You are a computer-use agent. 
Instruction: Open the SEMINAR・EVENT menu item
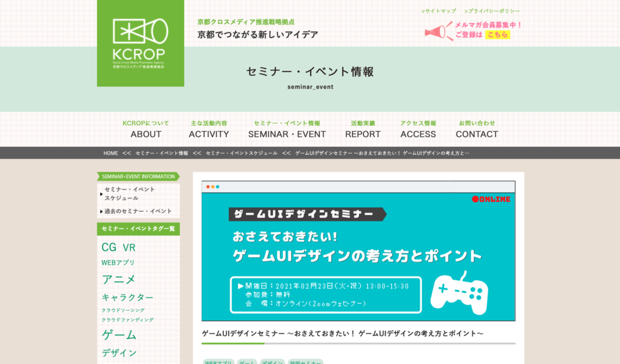click(287, 129)
